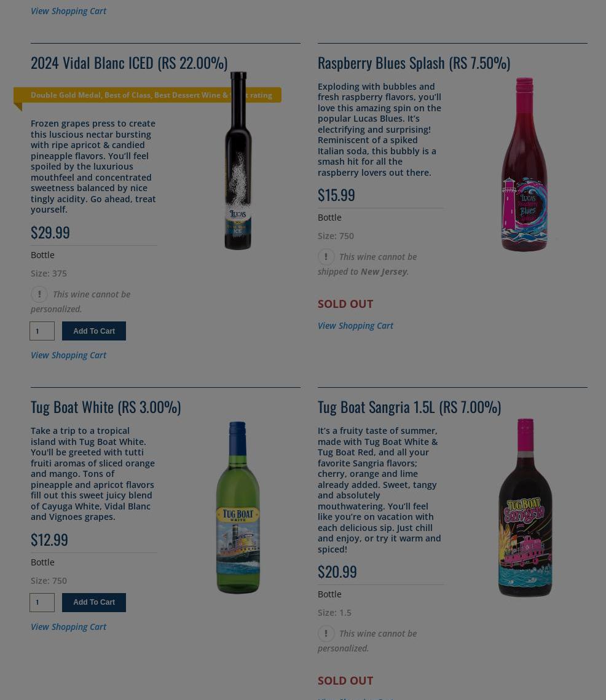Add Tug Boat White to cart
Image resolution: width=606 pixels, height=700 pixels.
[94, 602]
